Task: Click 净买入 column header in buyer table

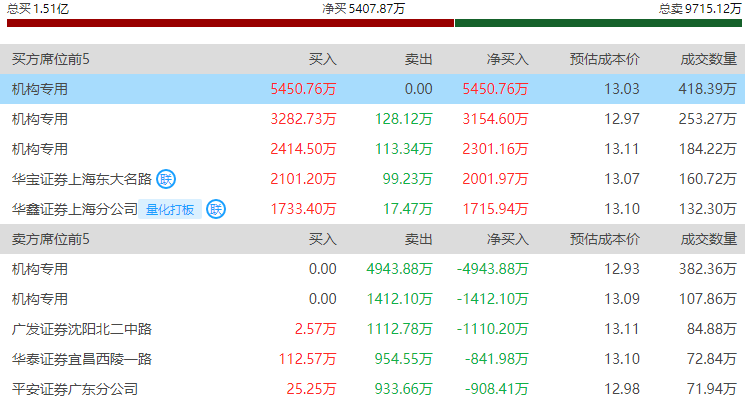Action: click(507, 59)
